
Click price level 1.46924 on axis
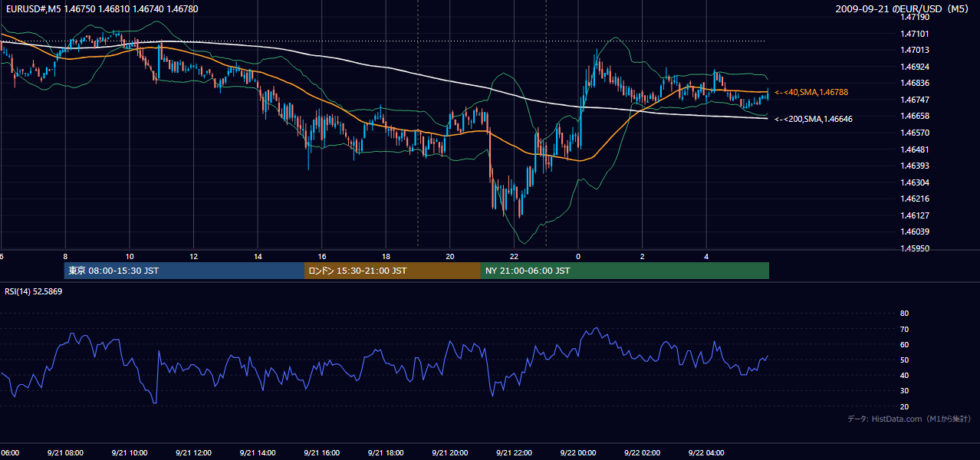[916, 67]
